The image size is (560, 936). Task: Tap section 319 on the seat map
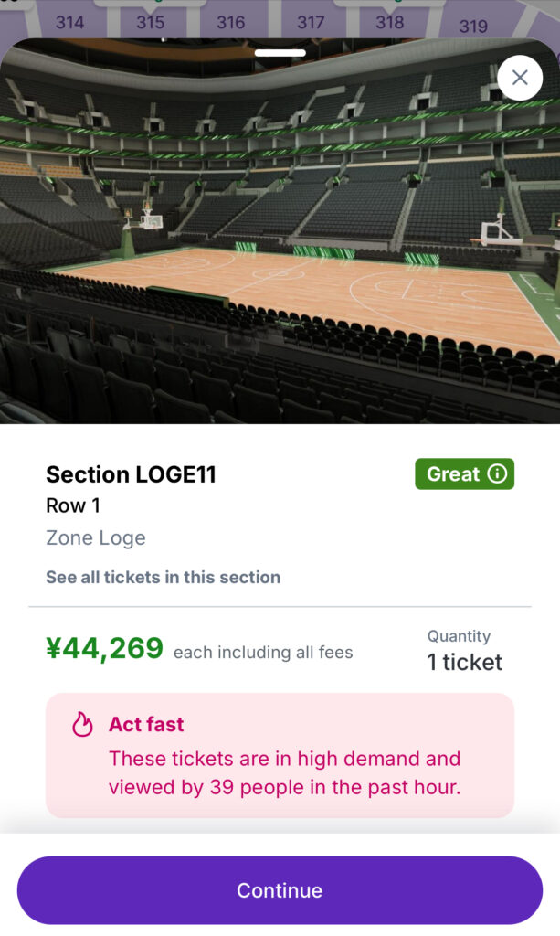click(473, 26)
